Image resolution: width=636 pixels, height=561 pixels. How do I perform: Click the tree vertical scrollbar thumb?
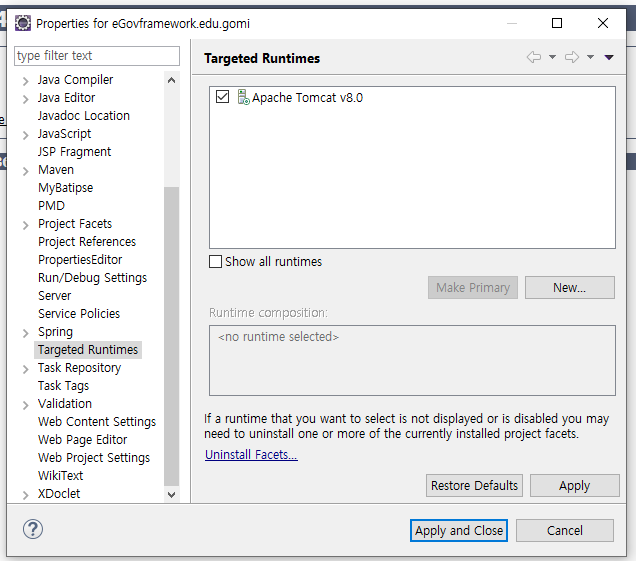(172, 336)
